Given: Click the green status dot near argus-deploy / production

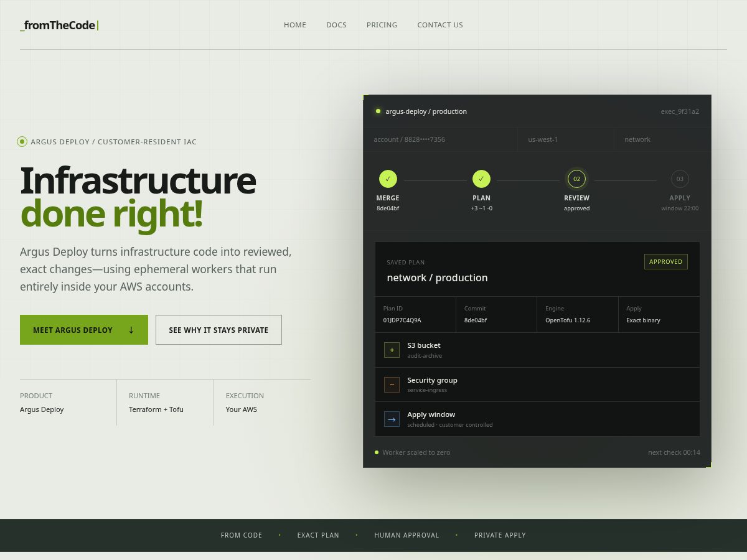Looking at the screenshot, I should [378, 111].
